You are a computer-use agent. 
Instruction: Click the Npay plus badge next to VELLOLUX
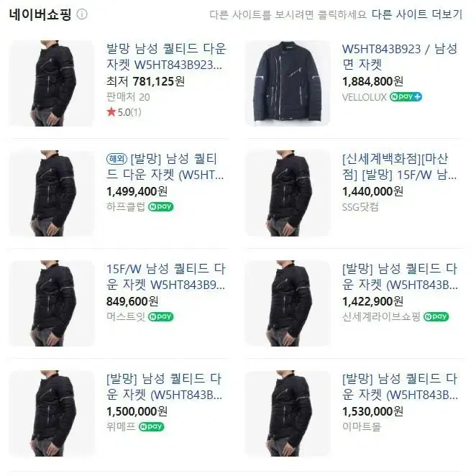click(406, 97)
